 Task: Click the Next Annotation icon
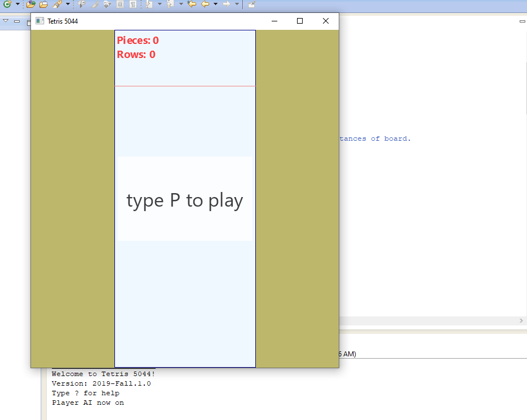pyautogui.click(x=149, y=4)
